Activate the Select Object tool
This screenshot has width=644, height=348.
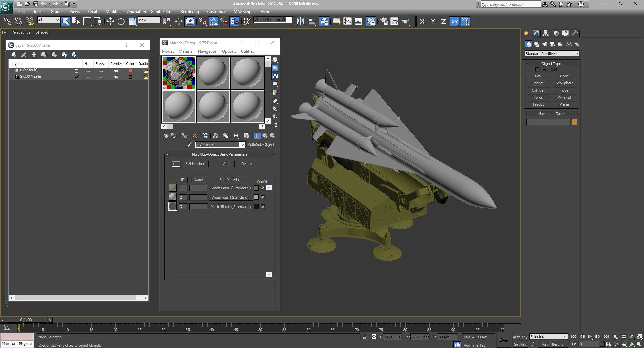click(66, 21)
